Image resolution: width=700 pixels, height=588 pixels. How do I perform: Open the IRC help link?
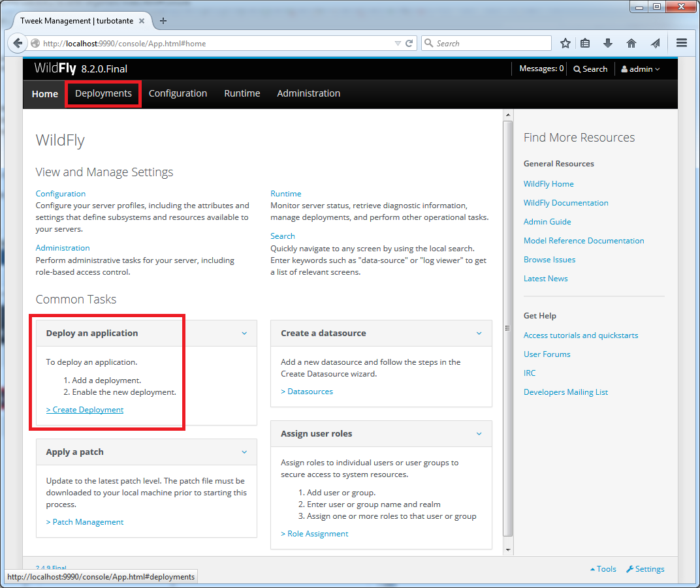(x=530, y=373)
